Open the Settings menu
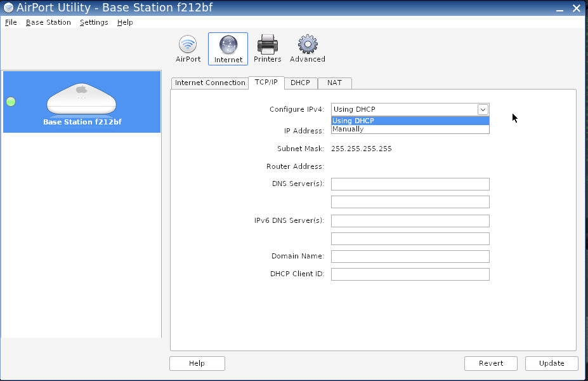This screenshot has width=588, height=381. 94,22
